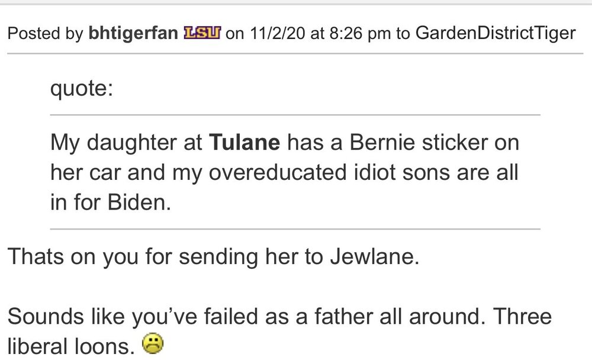This screenshot has width=592, height=364.
Task: Click the "Posted by" label
Action: [45, 33]
